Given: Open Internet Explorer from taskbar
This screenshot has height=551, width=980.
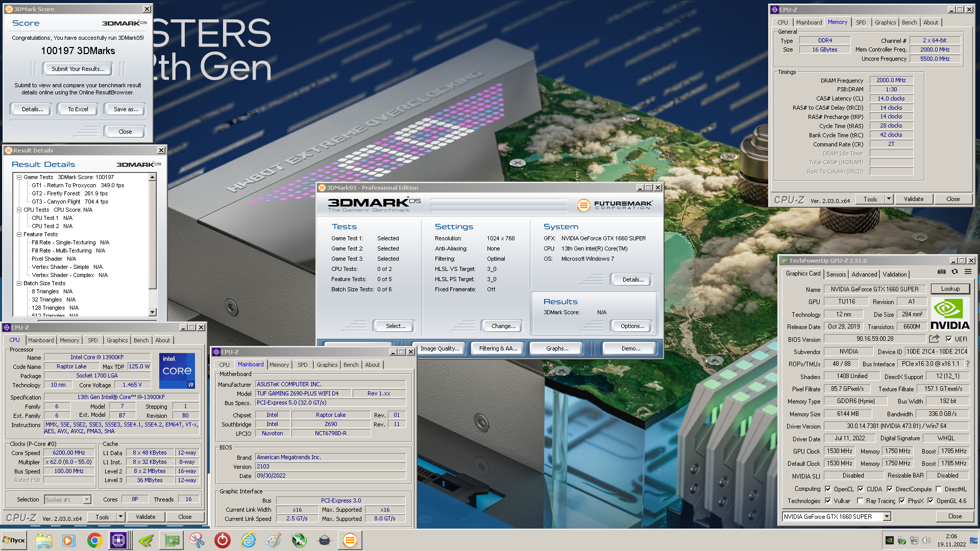Looking at the screenshot, I should click(248, 540).
